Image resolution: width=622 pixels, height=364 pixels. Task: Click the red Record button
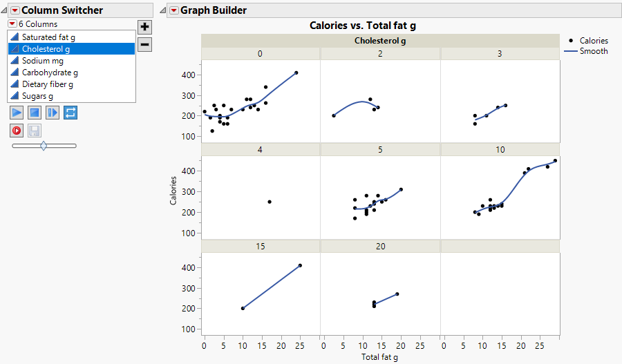pyautogui.click(x=17, y=130)
